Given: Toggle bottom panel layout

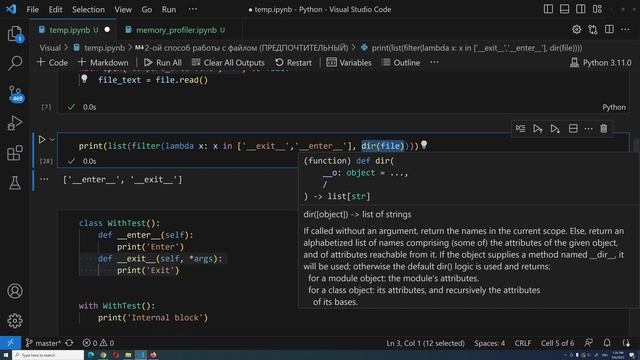Looking at the screenshot, I should [x=564, y=9].
